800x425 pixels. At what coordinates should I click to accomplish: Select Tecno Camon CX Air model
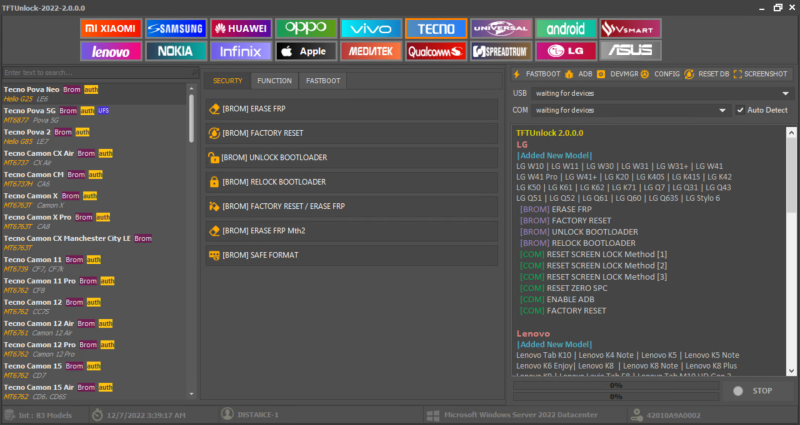(x=95, y=158)
